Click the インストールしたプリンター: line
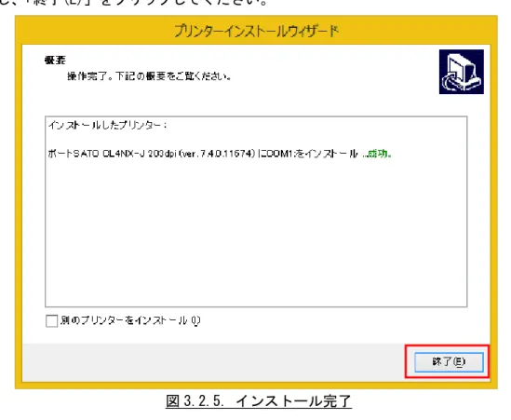This screenshot has width=511, height=420. click(x=108, y=125)
